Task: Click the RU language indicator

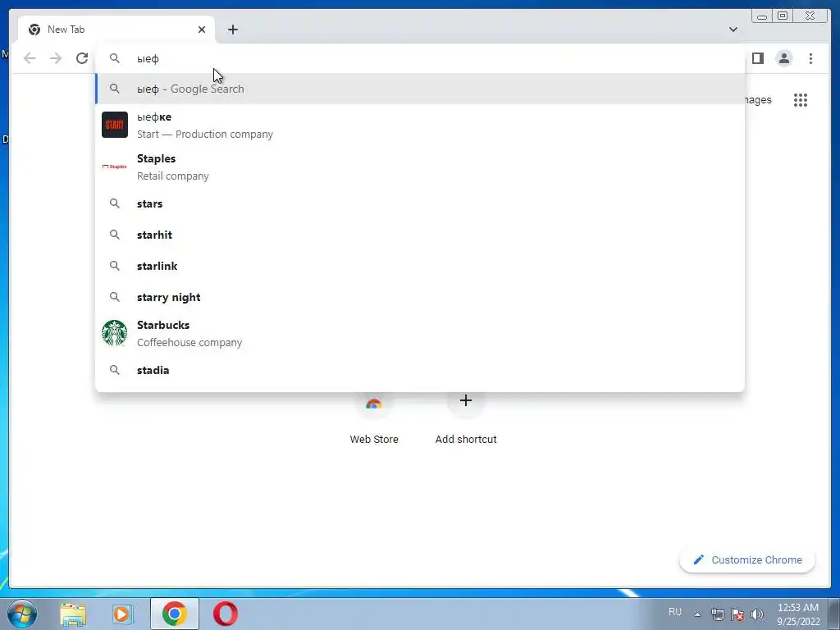Action: [x=675, y=612]
